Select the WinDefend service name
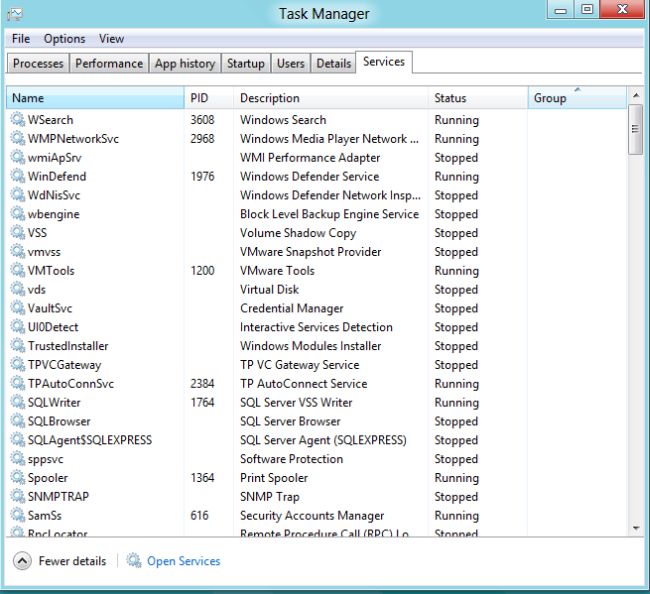The width and height of the screenshot is (650, 594). click(57, 176)
